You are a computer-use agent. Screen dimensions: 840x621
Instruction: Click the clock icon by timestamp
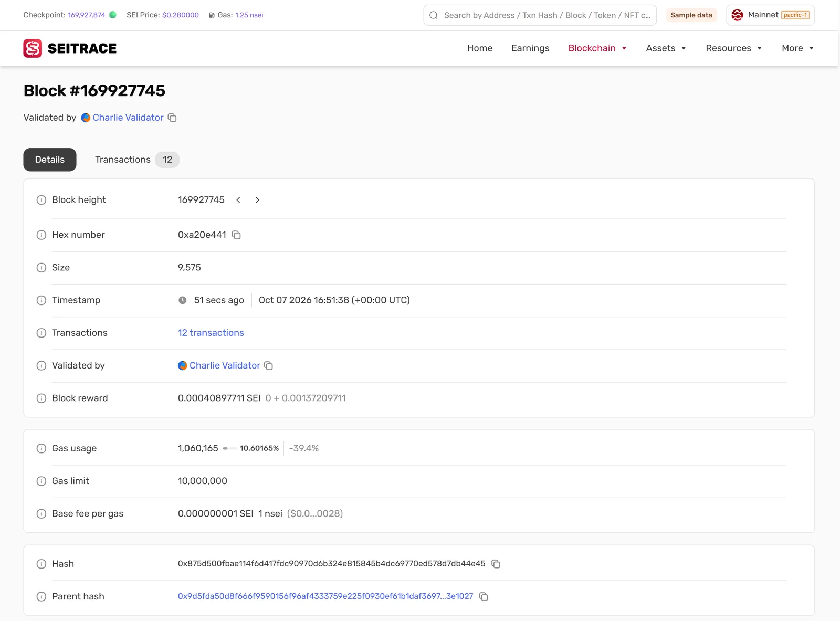coord(182,300)
